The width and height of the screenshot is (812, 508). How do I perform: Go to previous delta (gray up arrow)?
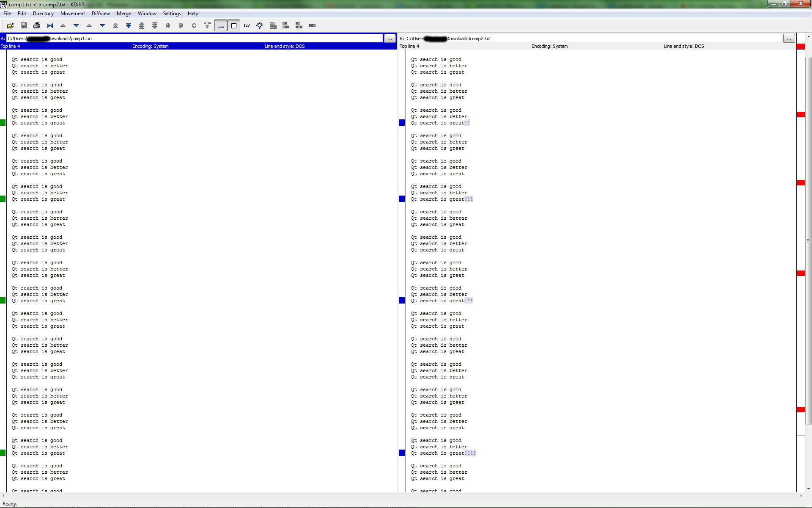pos(89,25)
